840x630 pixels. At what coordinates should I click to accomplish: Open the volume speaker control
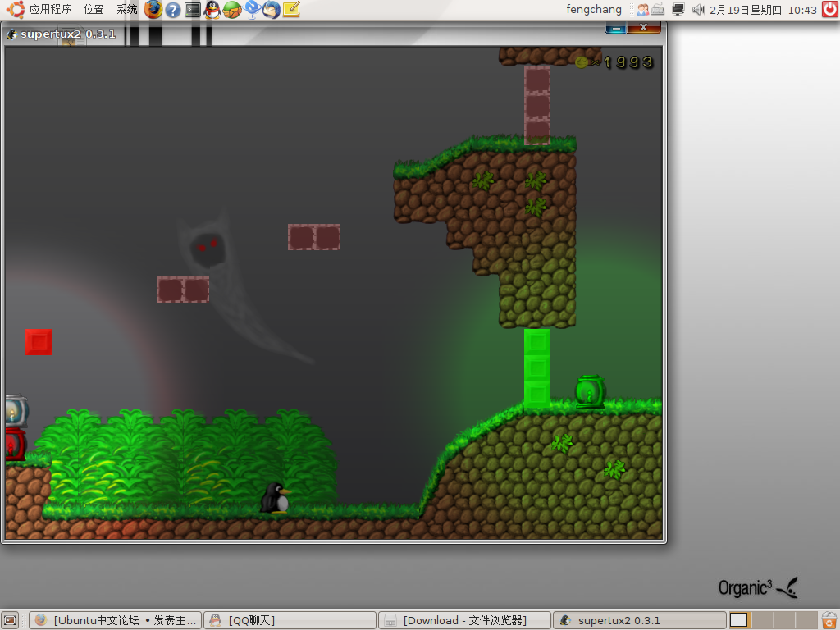point(699,10)
